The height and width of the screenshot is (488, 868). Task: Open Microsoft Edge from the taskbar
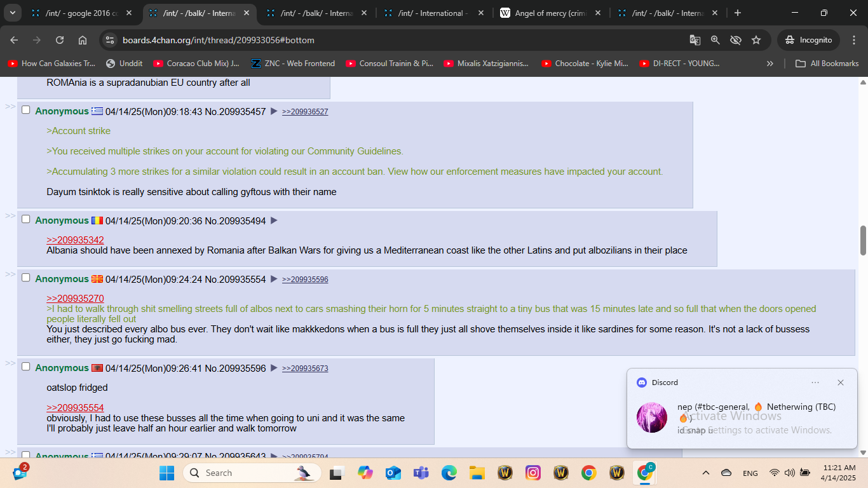point(449,473)
